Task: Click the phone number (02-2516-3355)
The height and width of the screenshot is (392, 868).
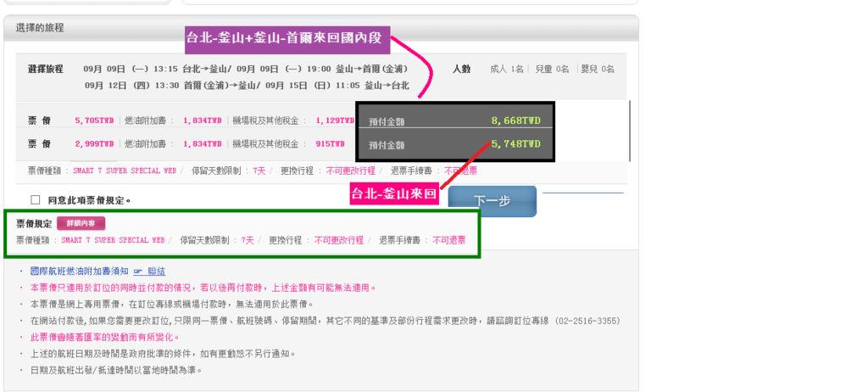Action: [587, 321]
